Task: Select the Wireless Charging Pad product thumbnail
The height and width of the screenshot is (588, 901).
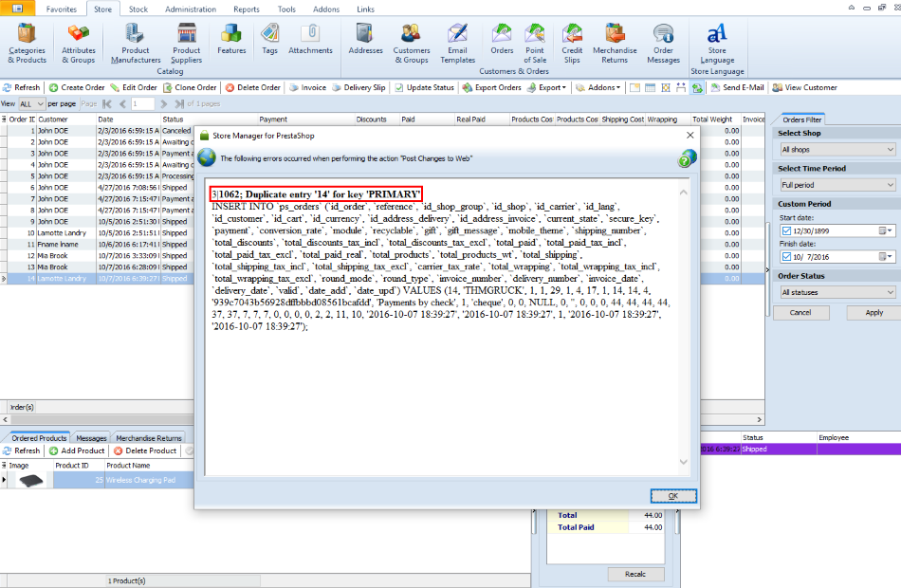Action: (x=30, y=480)
